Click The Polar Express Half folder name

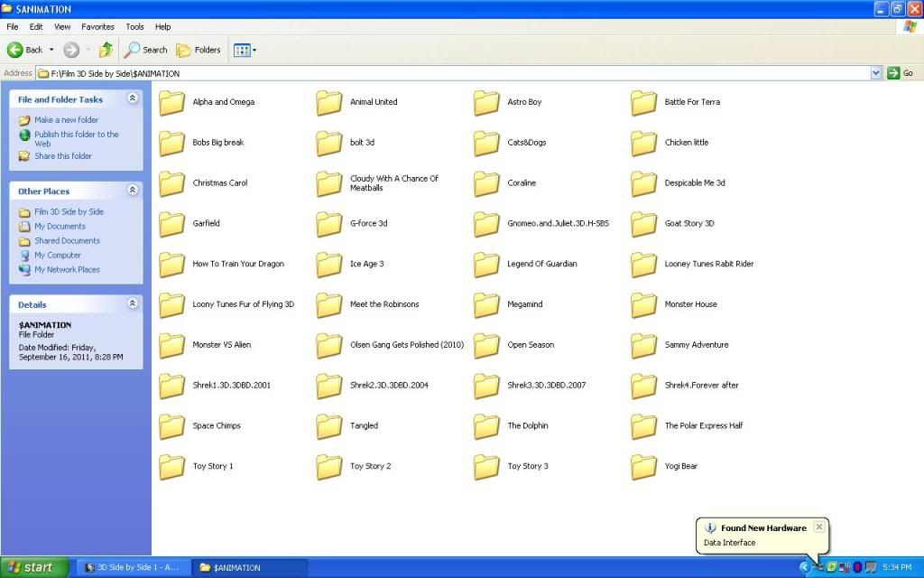704,426
